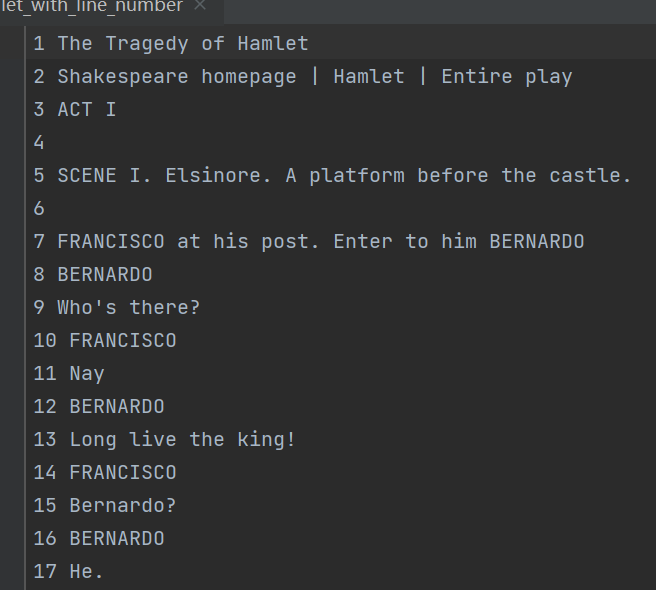The width and height of the screenshot is (656, 590).
Task: Click the text 'Who's there?'
Action: pos(128,308)
